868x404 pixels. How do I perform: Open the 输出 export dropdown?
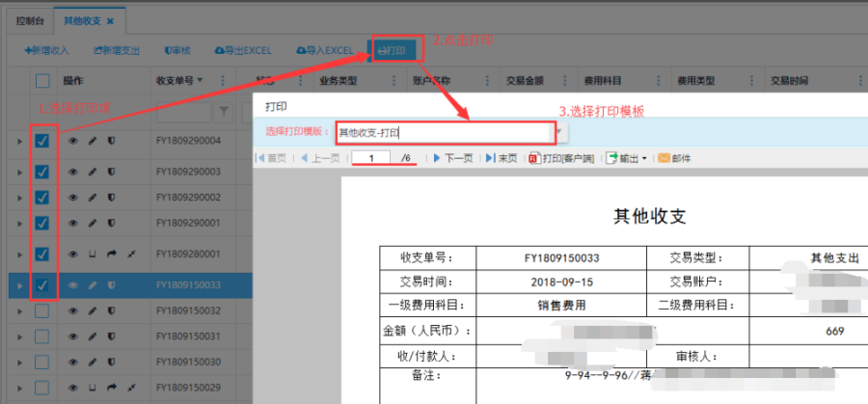(x=626, y=158)
